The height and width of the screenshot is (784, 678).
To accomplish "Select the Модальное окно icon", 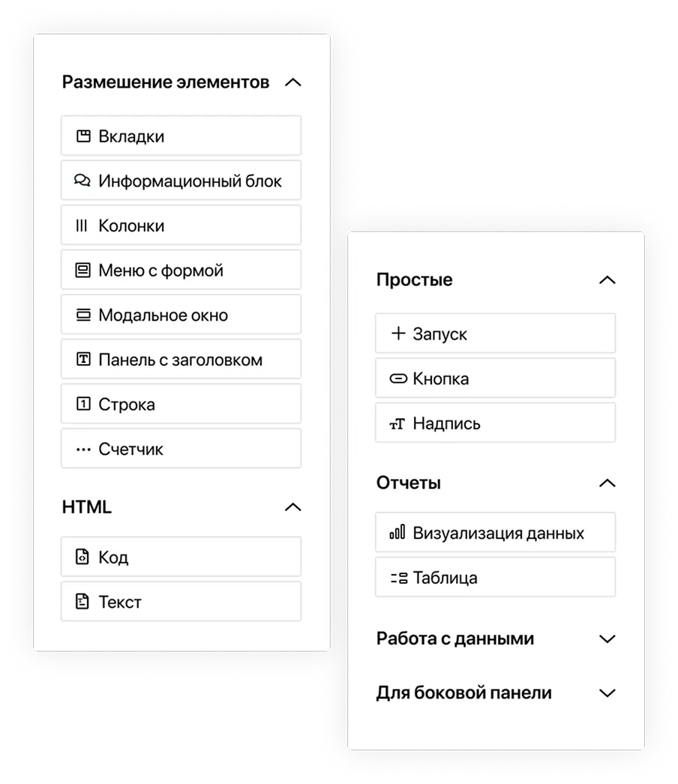I will coord(82,314).
